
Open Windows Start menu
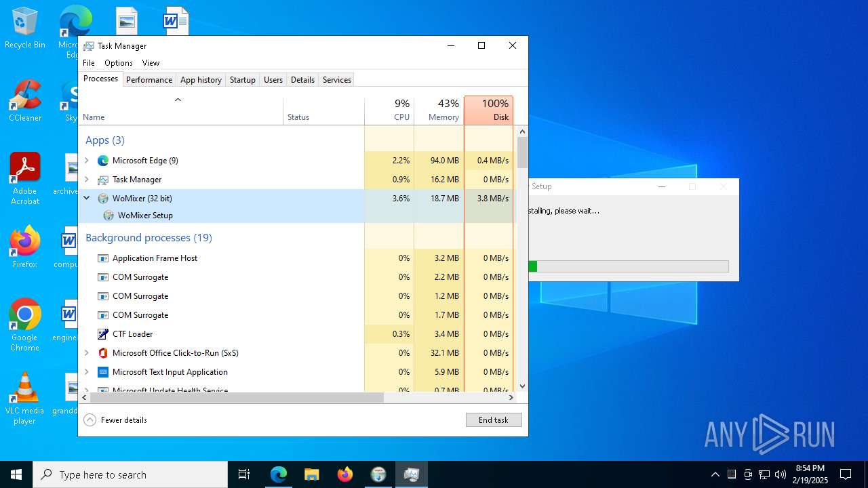point(16,474)
